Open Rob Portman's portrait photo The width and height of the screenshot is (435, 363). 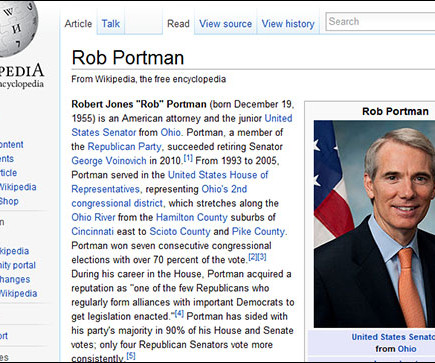(x=374, y=224)
